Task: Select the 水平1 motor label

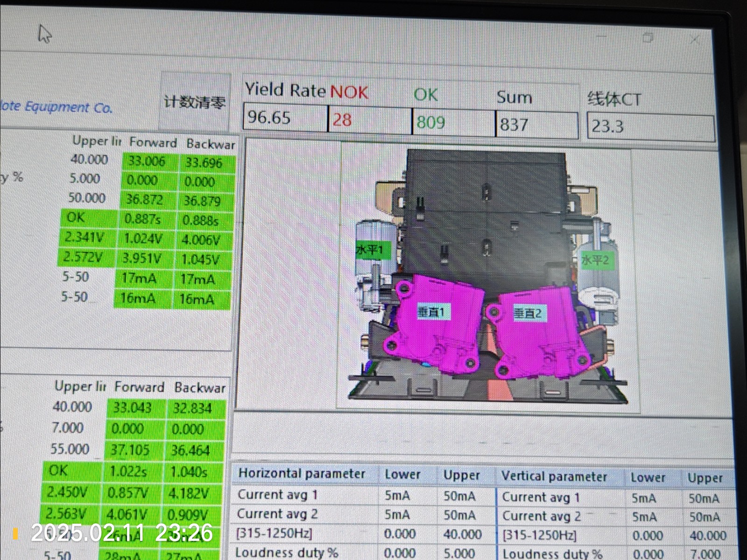Action: pyautogui.click(x=369, y=250)
